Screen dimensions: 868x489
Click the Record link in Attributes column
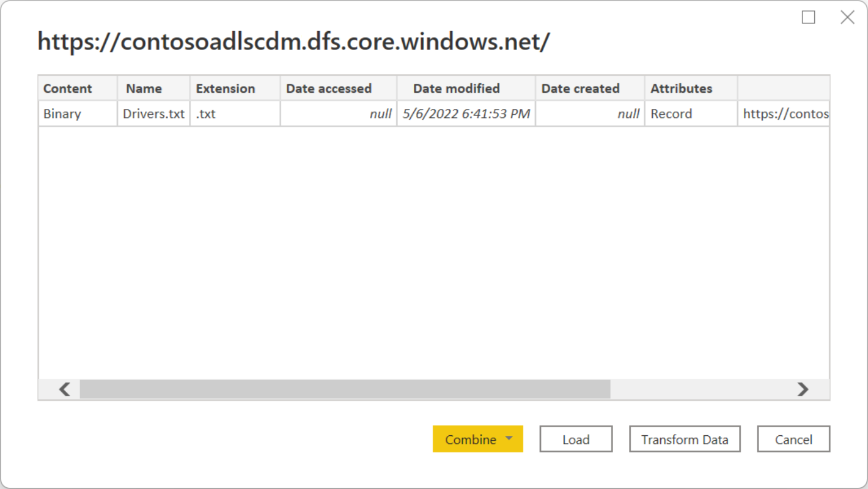point(672,114)
